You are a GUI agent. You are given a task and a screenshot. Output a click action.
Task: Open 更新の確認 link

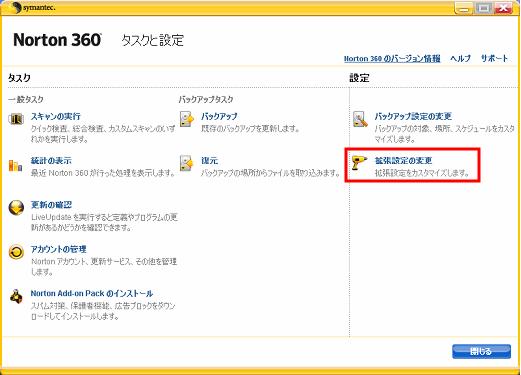[x=51, y=205]
